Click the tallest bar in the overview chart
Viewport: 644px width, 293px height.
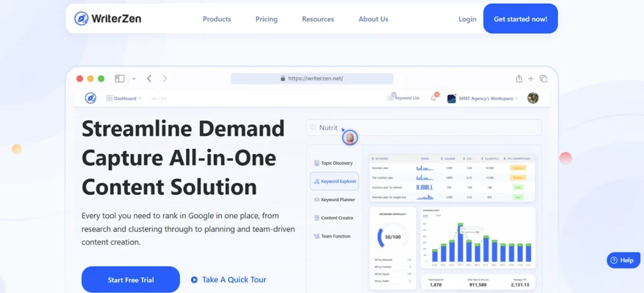point(460,243)
